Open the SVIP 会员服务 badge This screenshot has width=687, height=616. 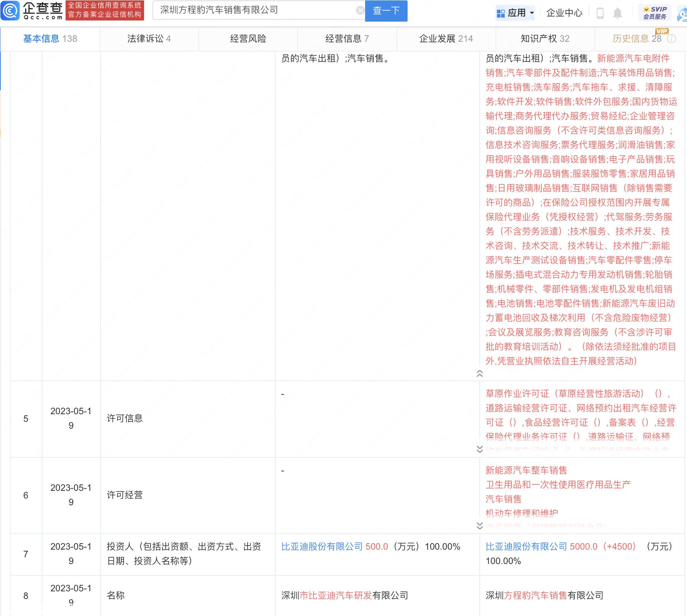tap(655, 13)
